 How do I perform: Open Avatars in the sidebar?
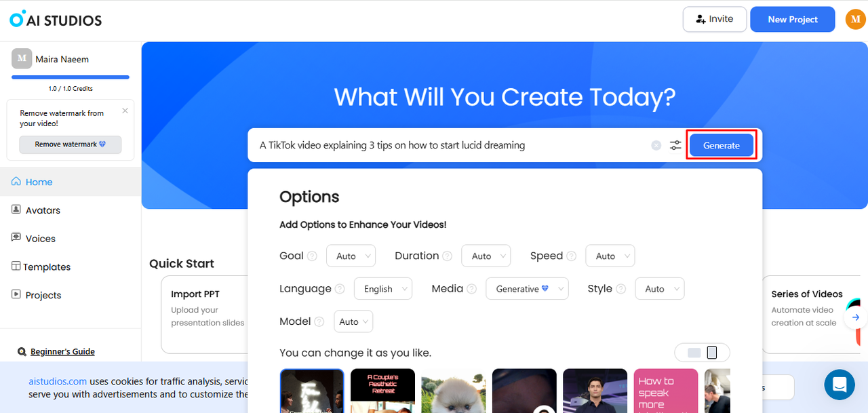tap(71, 210)
